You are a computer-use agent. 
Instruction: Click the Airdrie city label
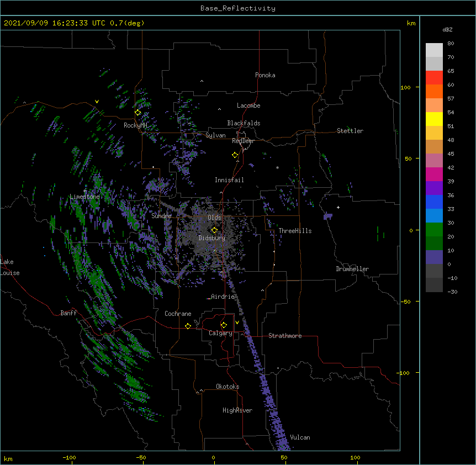pos(223,297)
